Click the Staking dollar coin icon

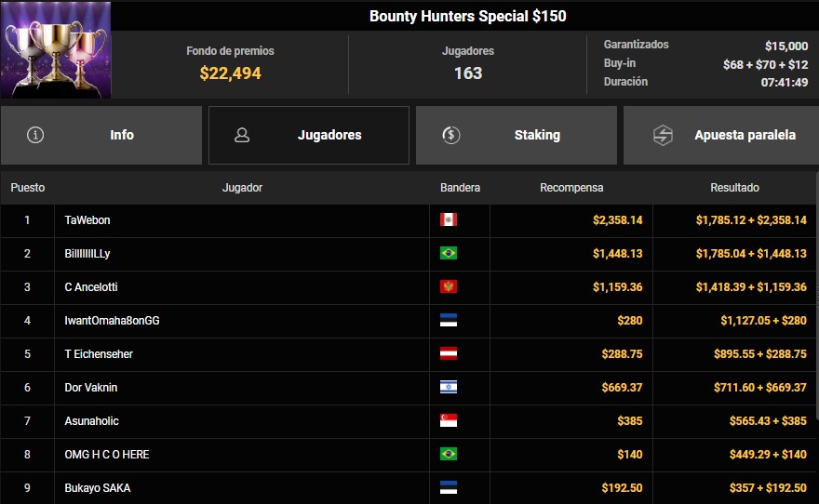[x=451, y=135]
